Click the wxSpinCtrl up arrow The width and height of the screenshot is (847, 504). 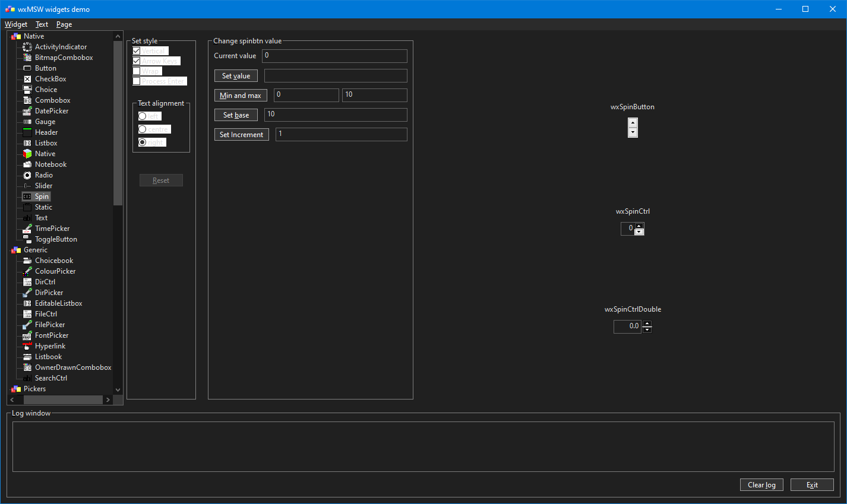[x=640, y=226]
